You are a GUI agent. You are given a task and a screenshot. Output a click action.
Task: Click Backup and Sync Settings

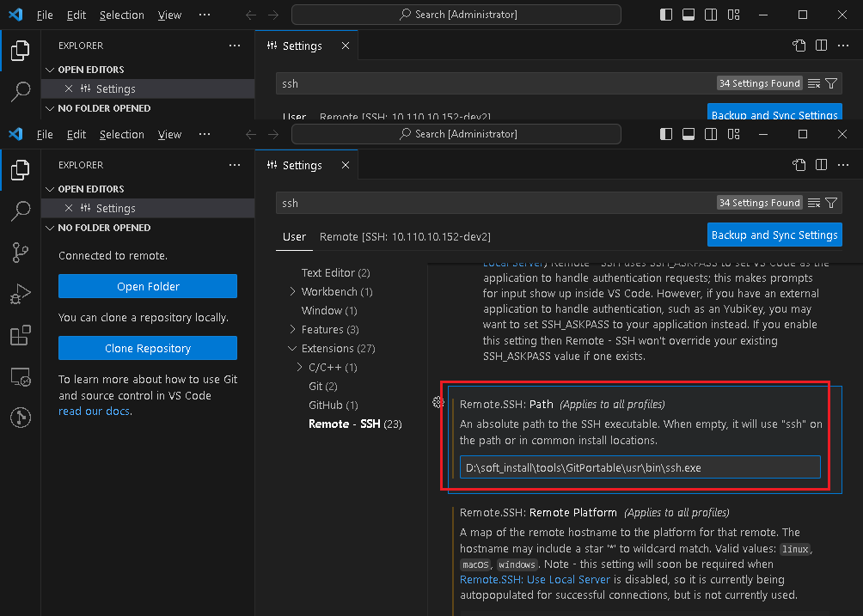[x=774, y=234]
